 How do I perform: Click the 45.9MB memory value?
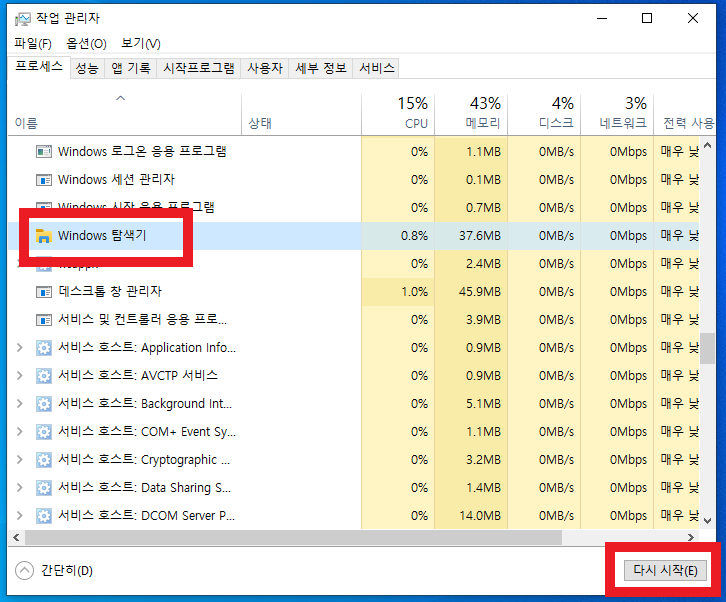pyautogui.click(x=480, y=292)
